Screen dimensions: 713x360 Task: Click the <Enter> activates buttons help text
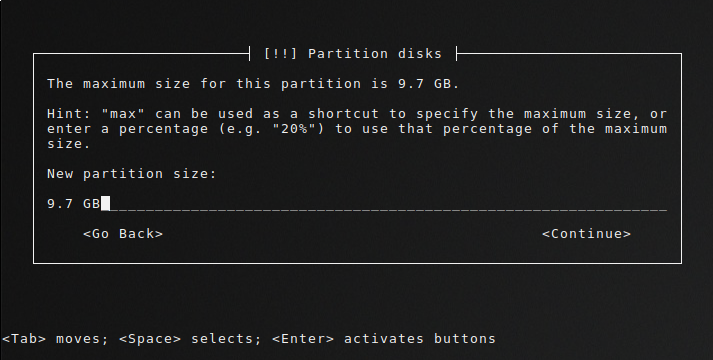coord(384,339)
